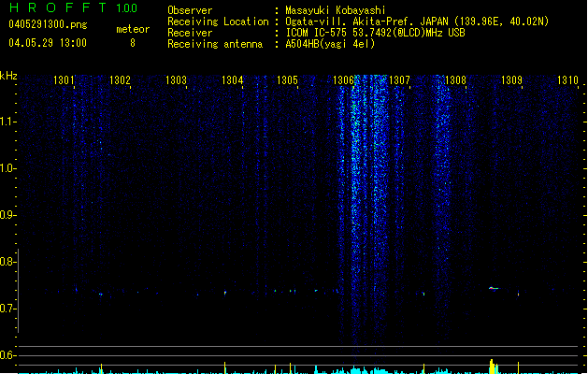Click the date stamp 04.05.29 13:00
The image size is (588, 374).
tap(48, 43)
